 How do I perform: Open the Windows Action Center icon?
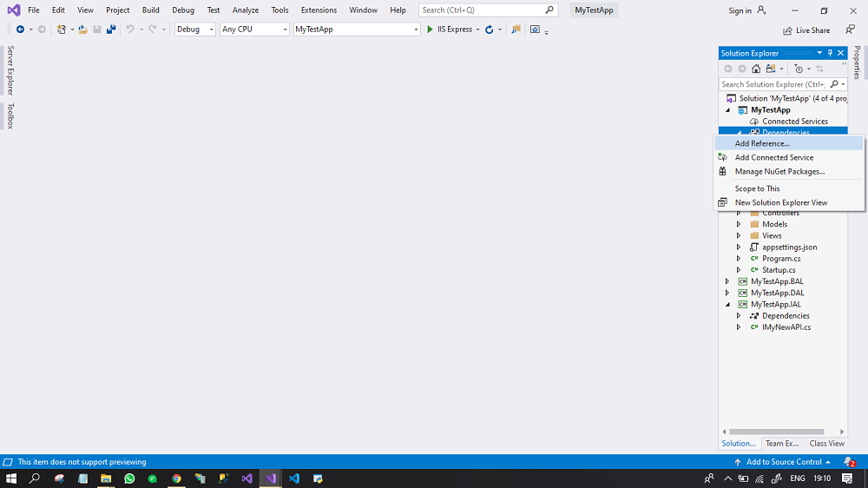(847, 478)
